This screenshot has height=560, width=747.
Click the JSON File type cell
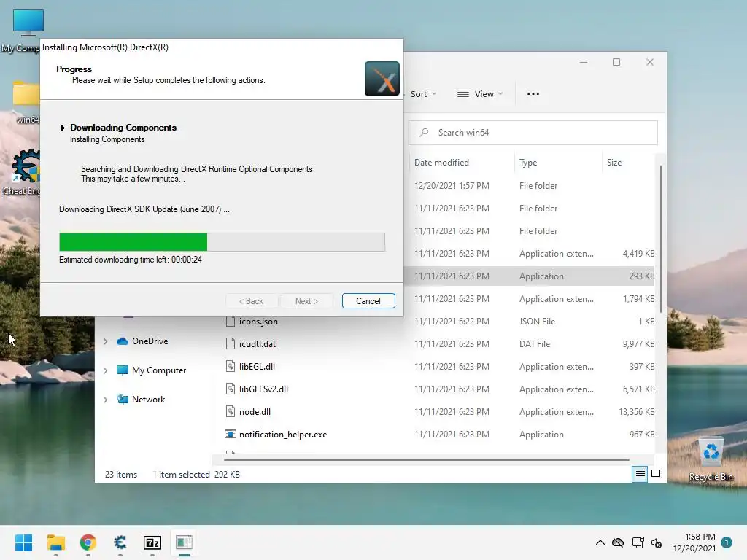click(x=537, y=322)
